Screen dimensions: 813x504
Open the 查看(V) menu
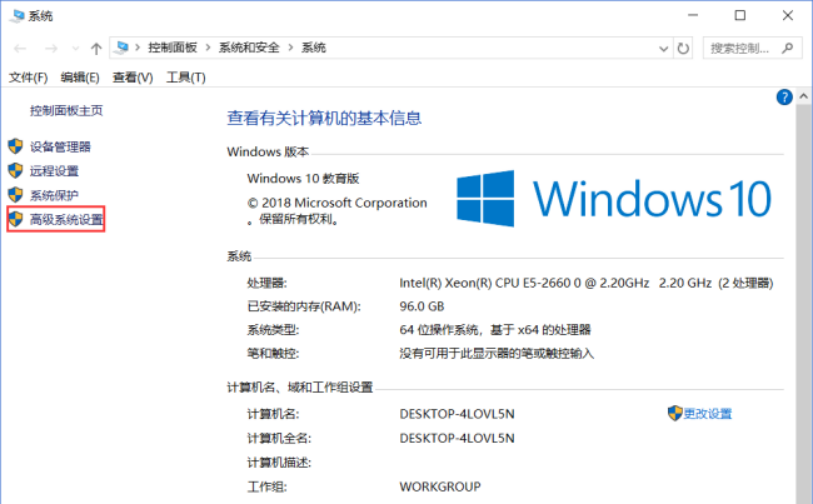tap(133, 77)
